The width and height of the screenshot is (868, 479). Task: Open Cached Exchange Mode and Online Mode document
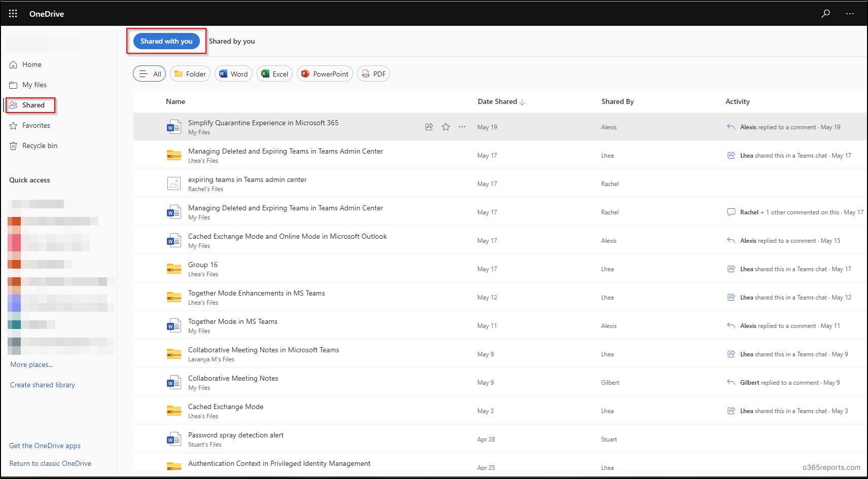(x=288, y=236)
